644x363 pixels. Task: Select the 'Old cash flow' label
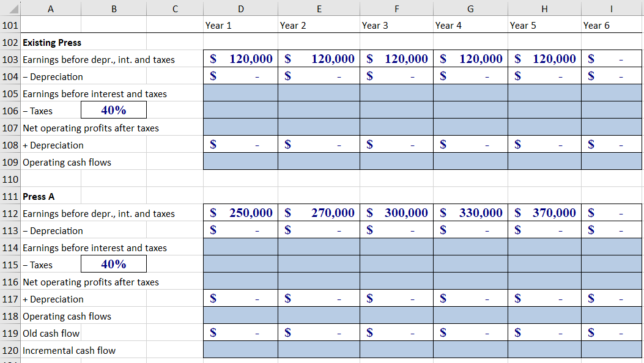[51, 334]
